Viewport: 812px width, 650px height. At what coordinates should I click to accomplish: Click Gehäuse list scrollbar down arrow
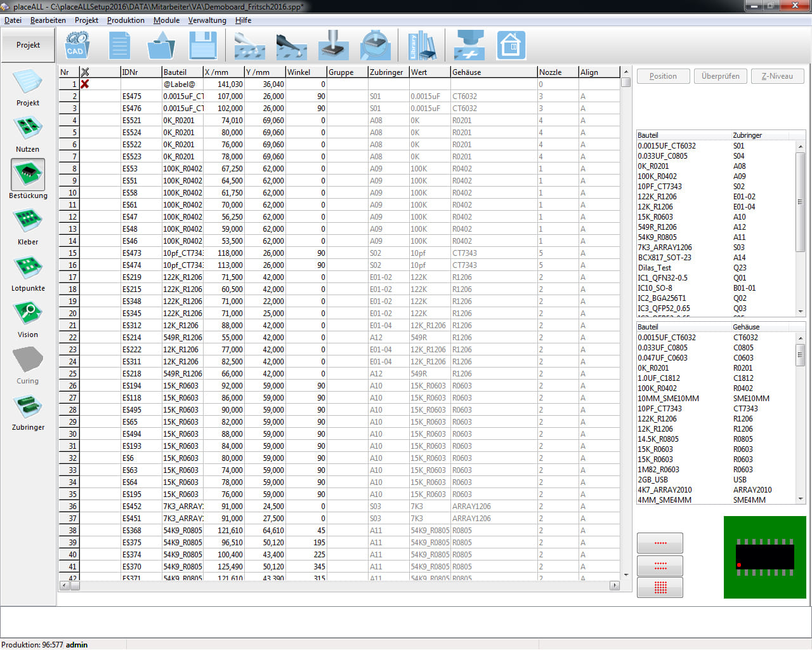tap(801, 500)
